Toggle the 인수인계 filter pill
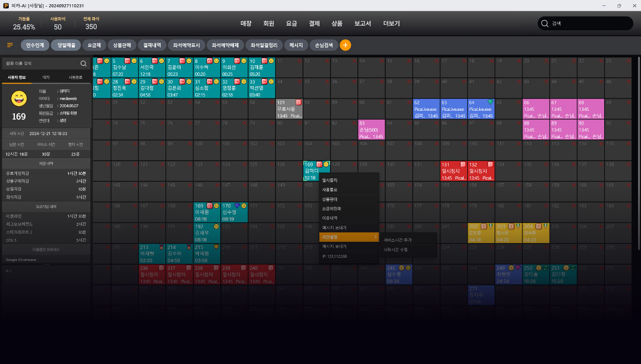The image size is (641, 364). 35,45
